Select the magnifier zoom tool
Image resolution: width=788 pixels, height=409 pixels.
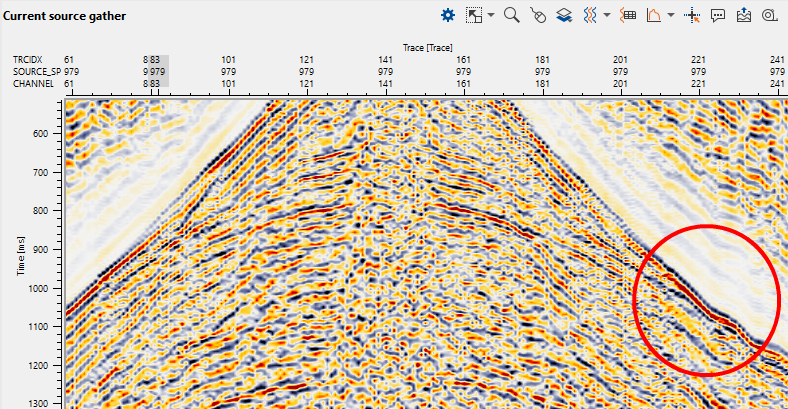coord(511,15)
